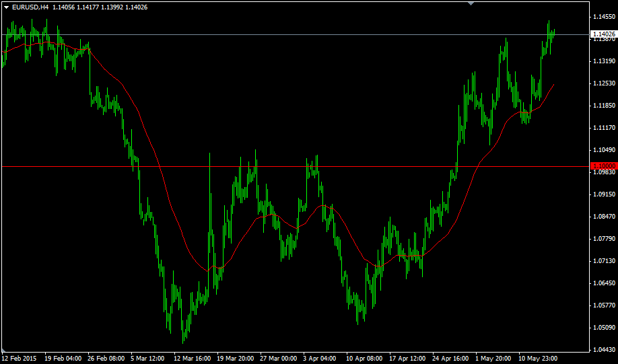618x364 pixels.
Task: Click the 1.06450 price scale label
Action: pyautogui.click(x=605, y=283)
